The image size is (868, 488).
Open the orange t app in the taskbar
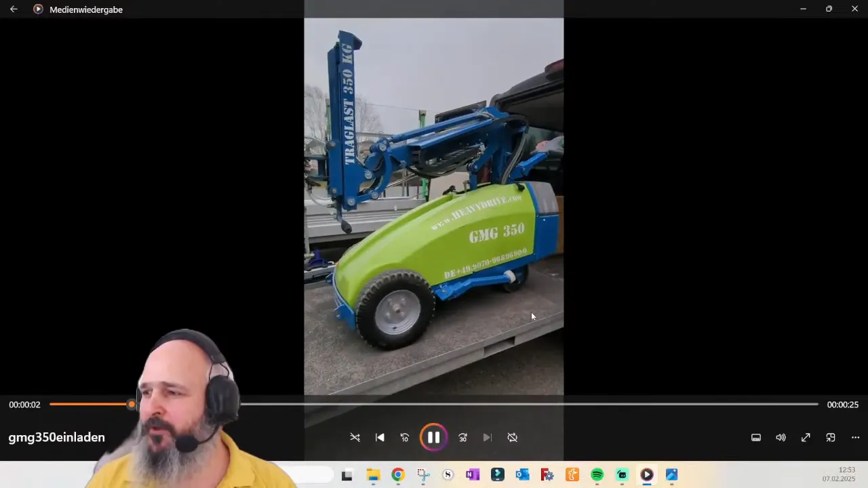coord(572,475)
